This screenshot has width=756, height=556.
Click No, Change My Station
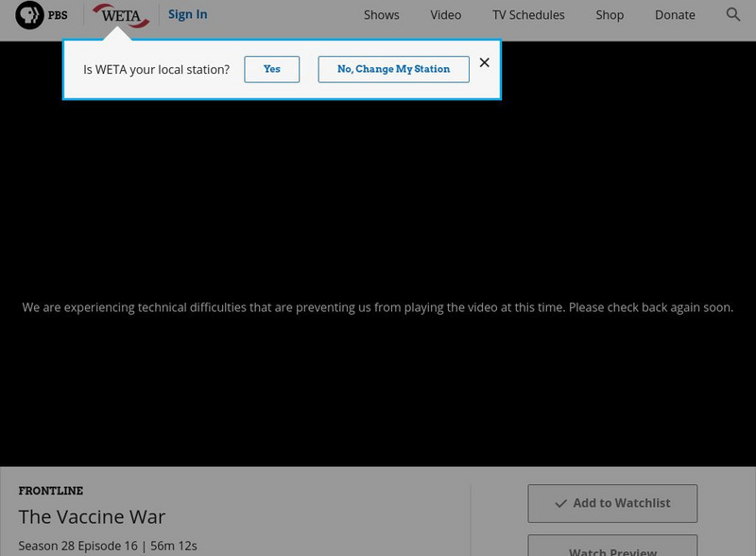pos(393,69)
